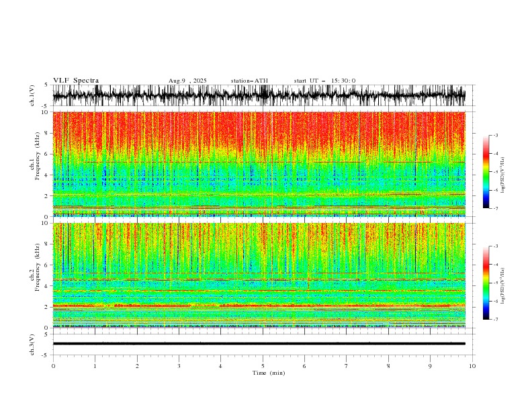Click the ch.3 flat waveform trace
Image resolution: width=532 pixels, height=411 pixels.
pos(259,344)
